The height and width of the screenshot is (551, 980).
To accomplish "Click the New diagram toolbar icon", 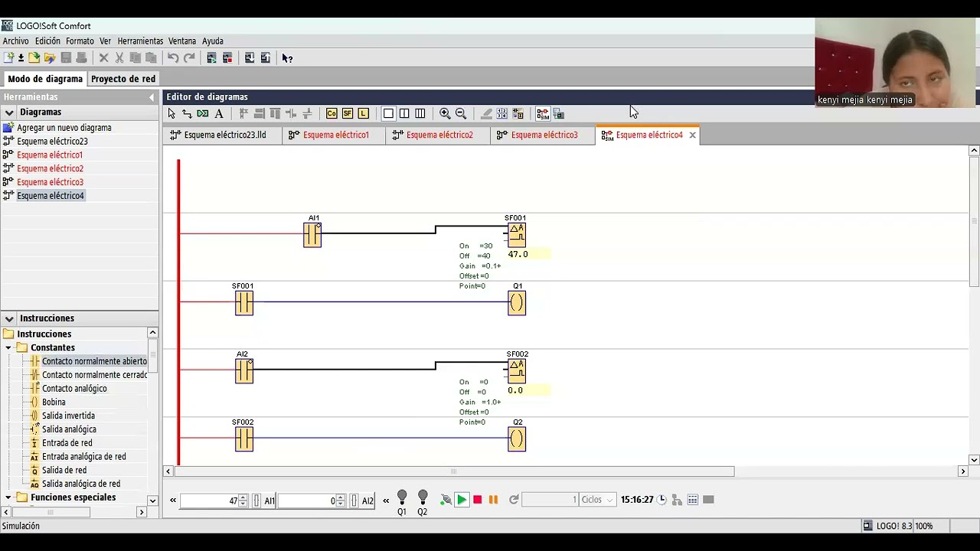I will (x=8, y=58).
